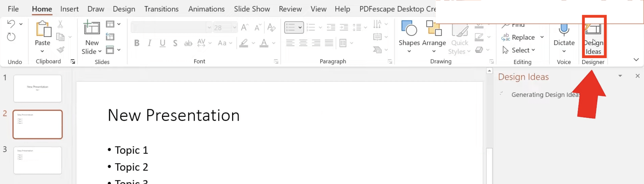The height and width of the screenshot is (184, 644).
Task: Open the Transitions tab
Action: click(x=161, y=9)
